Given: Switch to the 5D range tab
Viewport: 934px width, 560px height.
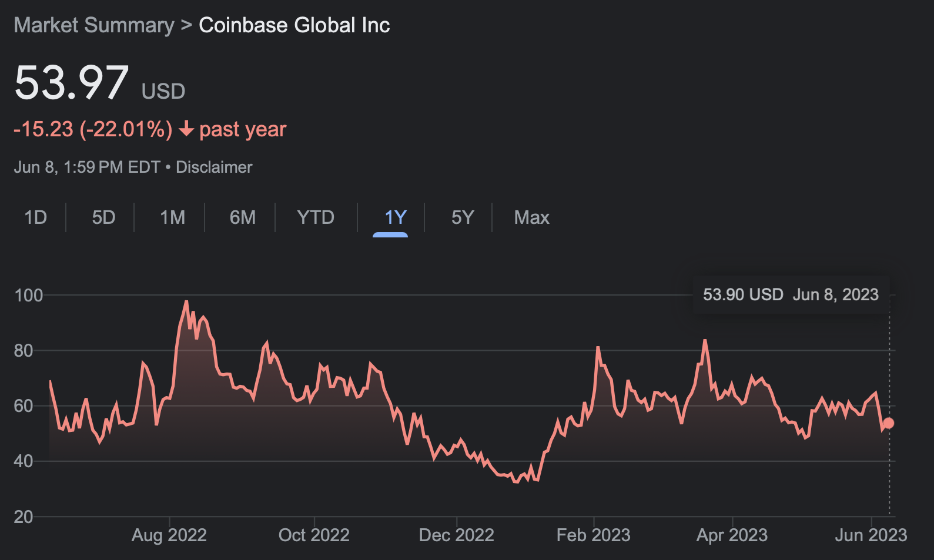Looking at the screenshot, I should click(103, 217).
